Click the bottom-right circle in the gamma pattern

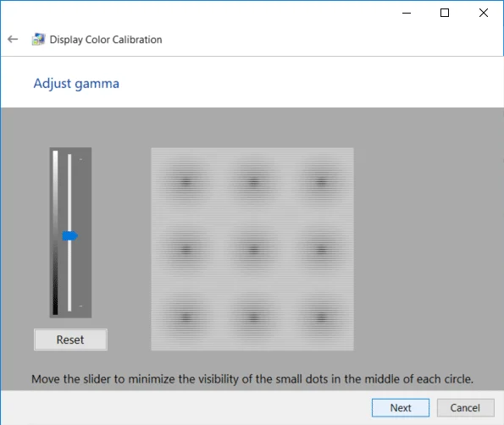(321, 317)
